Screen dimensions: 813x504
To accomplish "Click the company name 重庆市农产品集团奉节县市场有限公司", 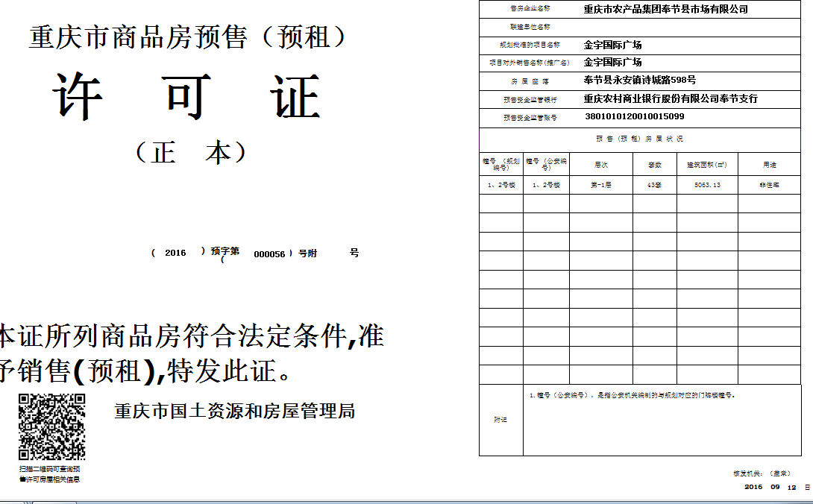I will click(x=665, y=10).
